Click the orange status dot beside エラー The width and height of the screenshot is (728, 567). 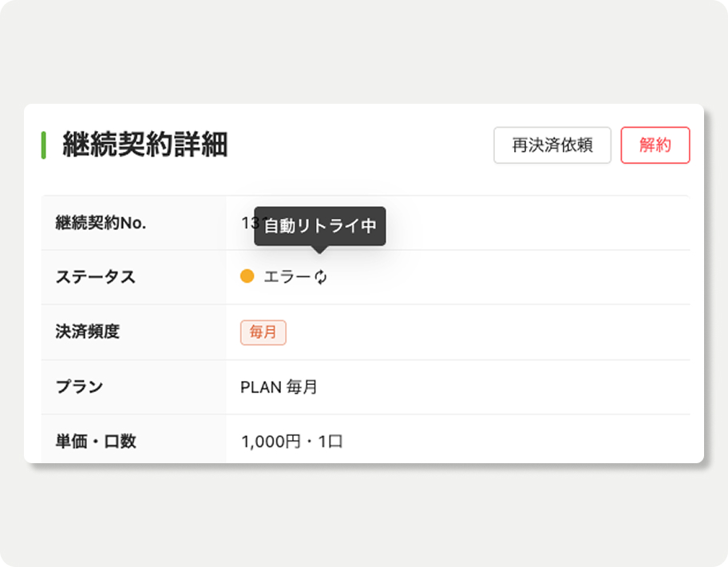[247, 276]
